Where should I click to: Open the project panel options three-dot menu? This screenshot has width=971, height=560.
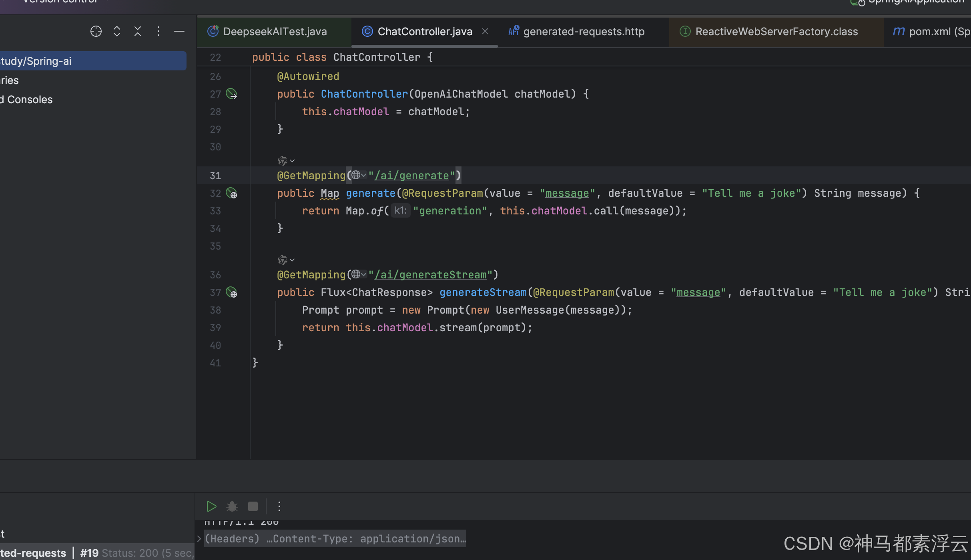(x=158, y=31)
